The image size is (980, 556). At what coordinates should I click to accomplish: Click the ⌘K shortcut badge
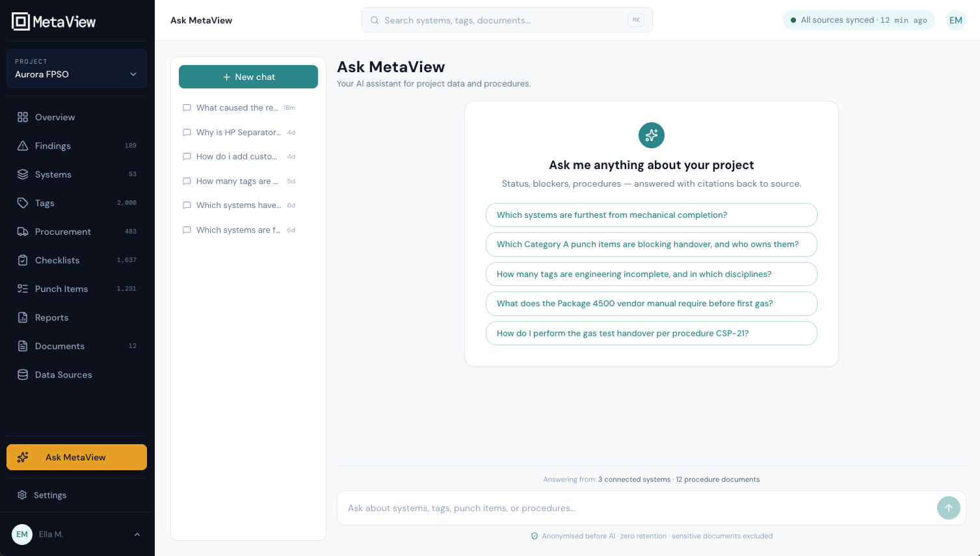pyautogui.click(x=636, y=20)
